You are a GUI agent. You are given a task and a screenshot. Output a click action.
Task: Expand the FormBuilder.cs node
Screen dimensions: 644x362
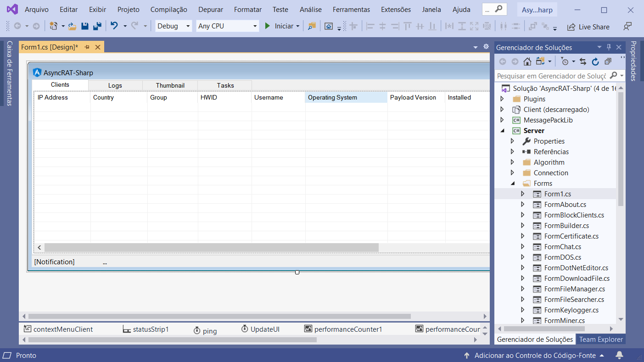522,225
